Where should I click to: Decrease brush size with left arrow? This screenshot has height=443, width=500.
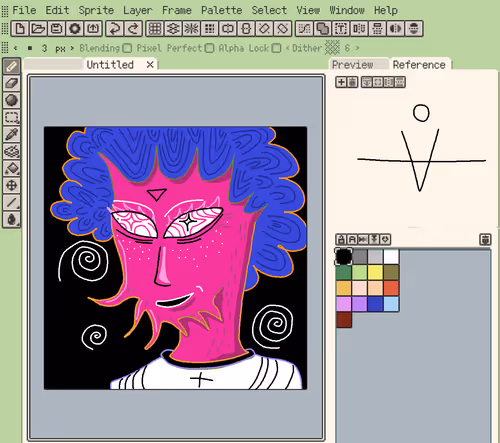[16, 48]
